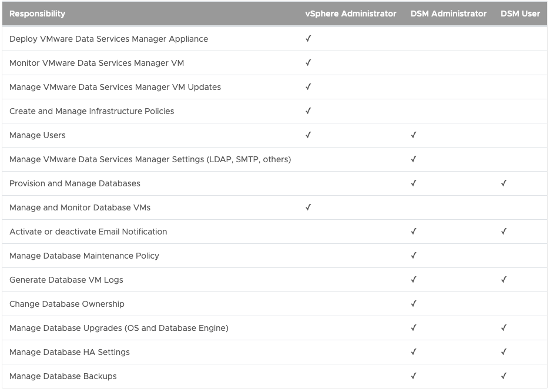Click the checkmark in the Change Database Ownership row
Image resolution: width=550 pixels, height=392 pixels.
click(x=414, y=304)
